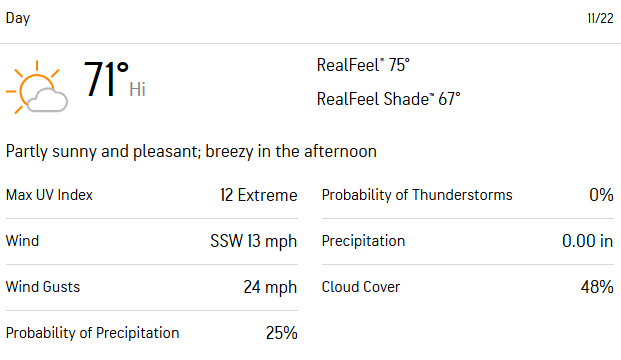The height and width of the screenshot is (360, 621).
Task: Select the Probability of Thunderstorms label
Action: pos(417,195)
